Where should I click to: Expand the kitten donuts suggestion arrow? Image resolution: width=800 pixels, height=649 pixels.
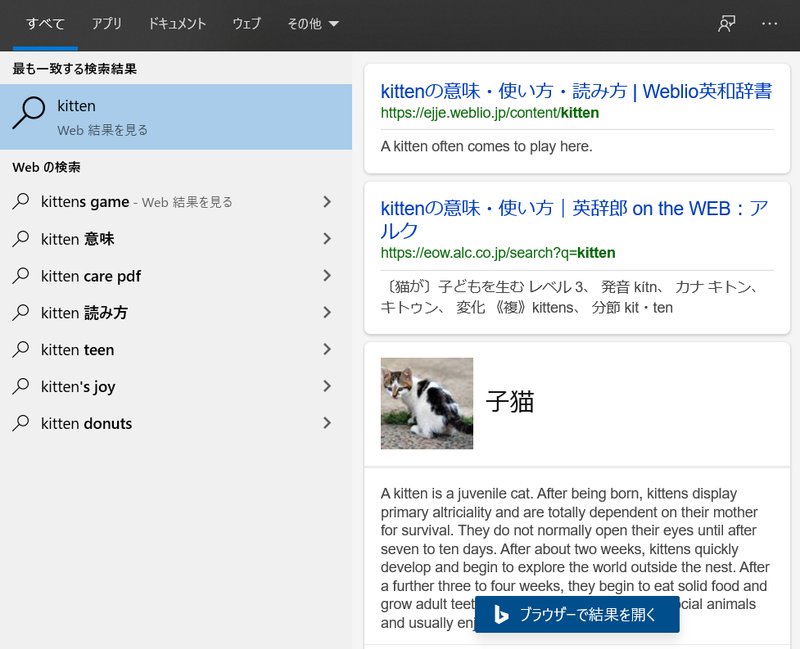[327, 423]
